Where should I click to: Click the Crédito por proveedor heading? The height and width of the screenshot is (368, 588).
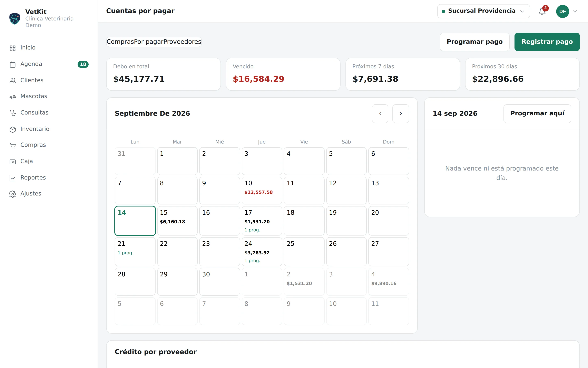tap(156, 352)
